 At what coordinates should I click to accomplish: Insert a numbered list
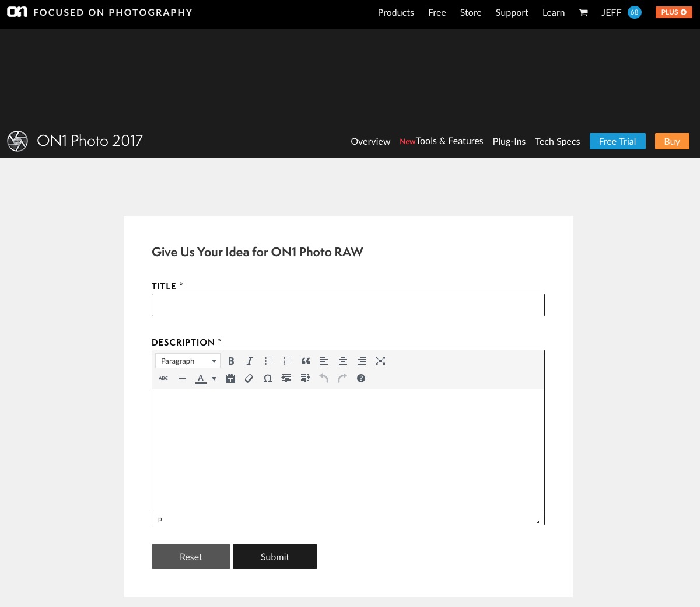[287, 361]
